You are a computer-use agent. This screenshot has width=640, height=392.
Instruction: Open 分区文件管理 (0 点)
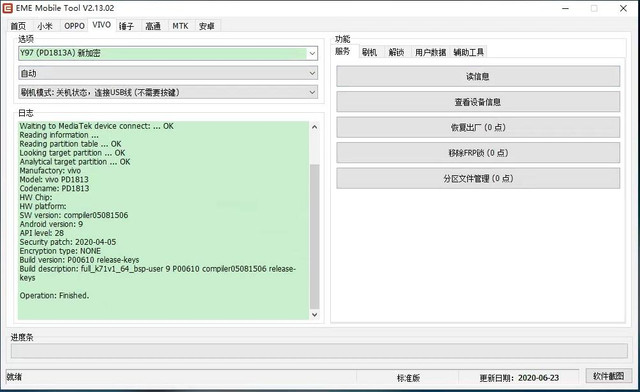tap(478, 178)
